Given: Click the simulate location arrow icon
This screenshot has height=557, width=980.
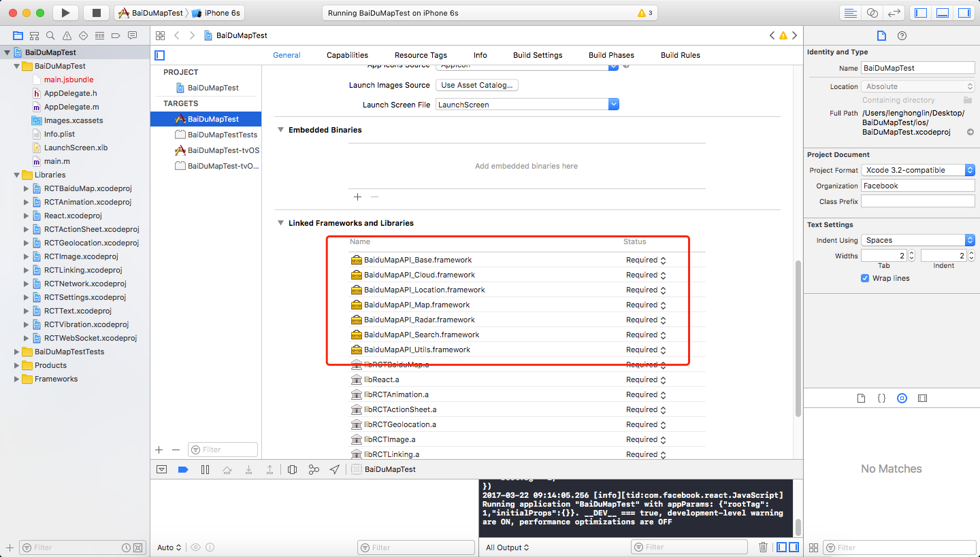Looking at the screenshot, I should pyautogui.click(x=334, y=469).
